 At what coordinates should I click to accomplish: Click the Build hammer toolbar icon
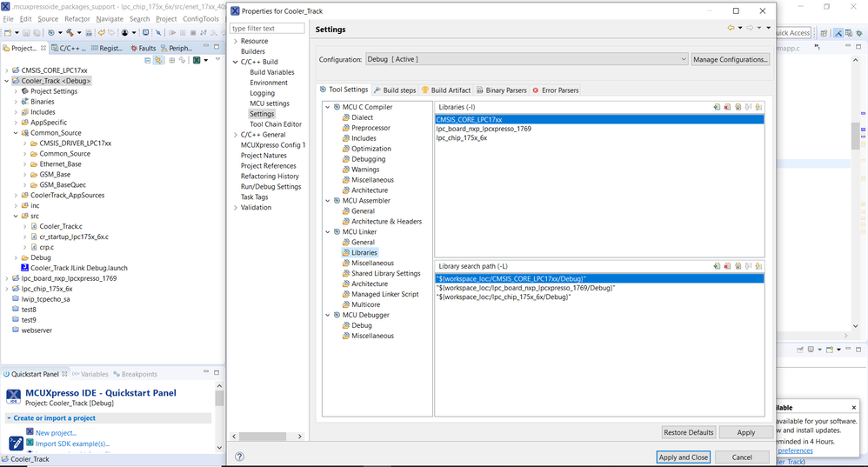click(70, 33)
